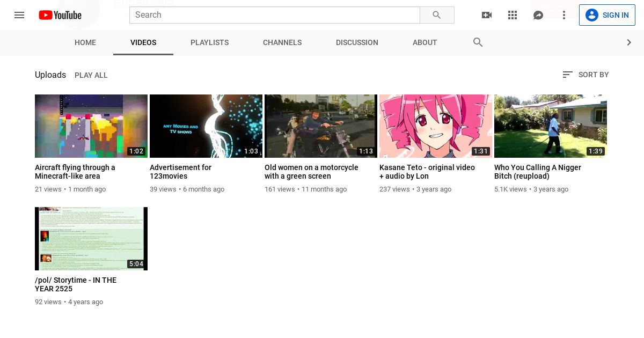Go to the DISCUSSION tab
The height and width of the screenshot is (338, 644).
(357, 42)
